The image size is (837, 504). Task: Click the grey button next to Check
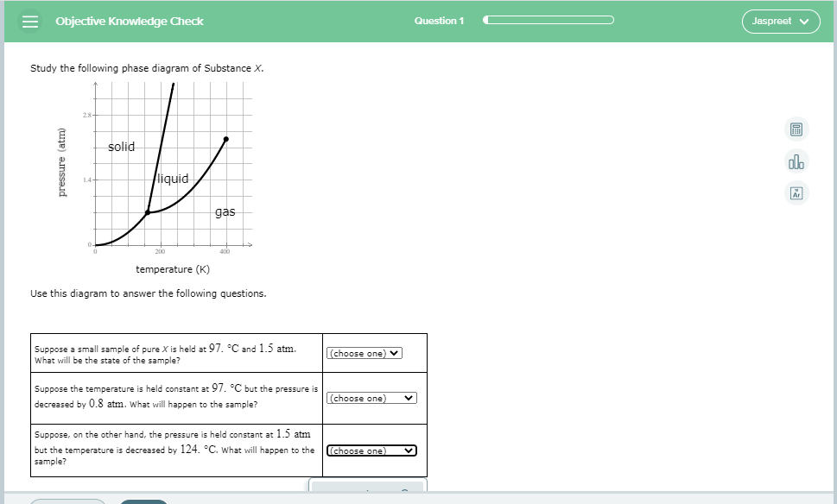[68, 500]
